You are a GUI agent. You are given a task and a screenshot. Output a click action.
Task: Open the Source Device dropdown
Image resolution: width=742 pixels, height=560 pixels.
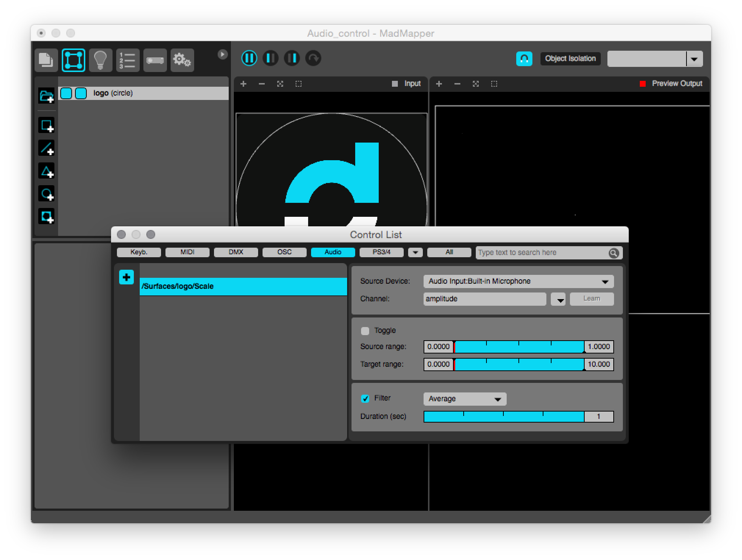(x=518, y=281)
